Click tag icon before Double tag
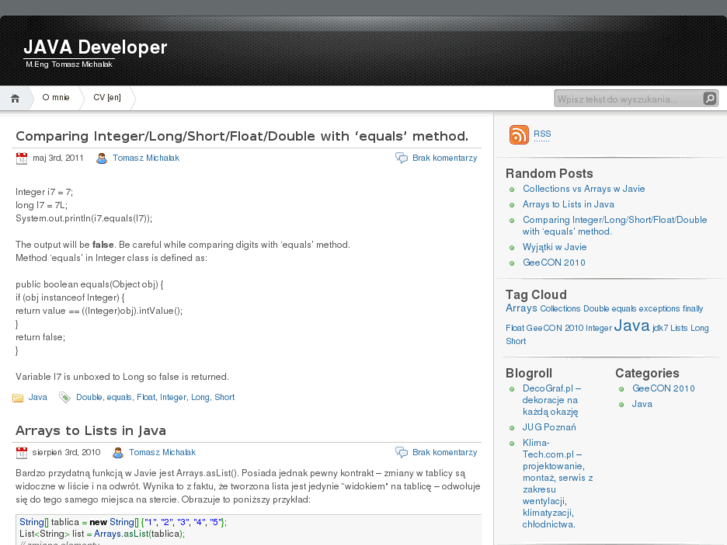Image resolution: width=727 pixels, height=545 pixels. pos(64,398)
